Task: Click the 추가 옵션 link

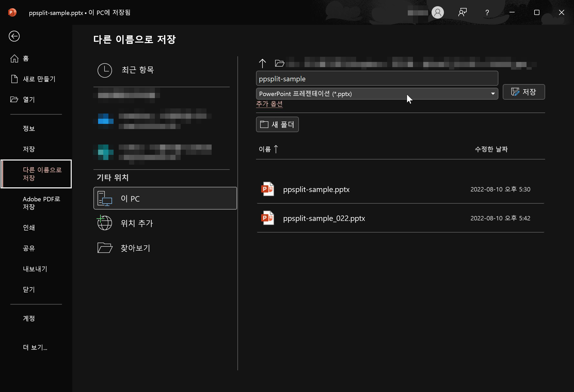Action: coord(269,104)
